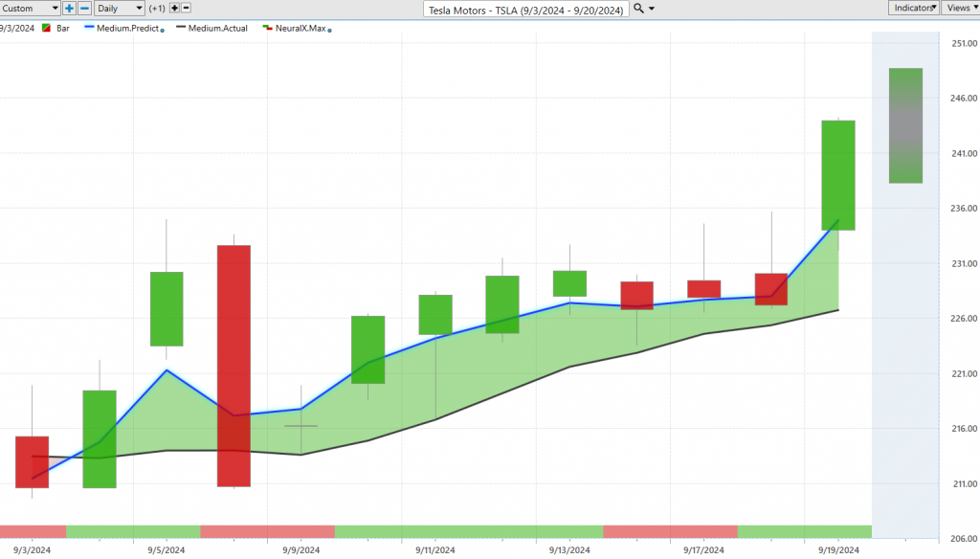This screenshot has width=980, height=559.
Task: Open the Views dropdown menu
Action: [961, 8]
